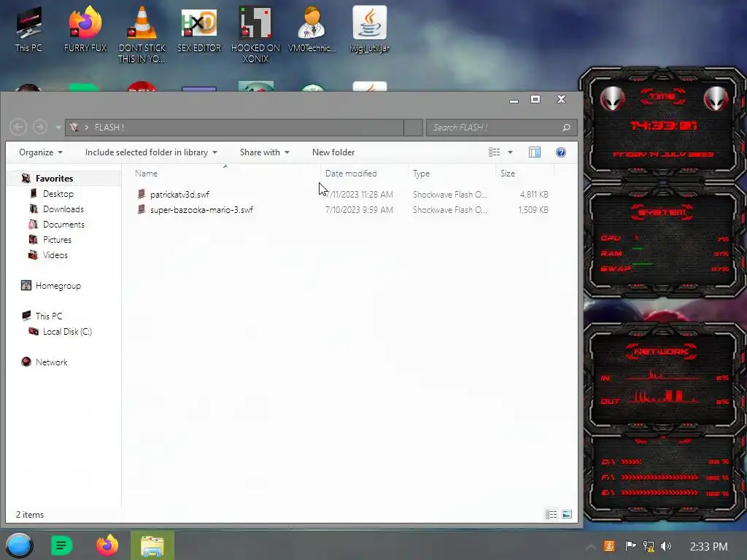
Task: Switch to large icons view in status bar
Action: click(567, 514)
